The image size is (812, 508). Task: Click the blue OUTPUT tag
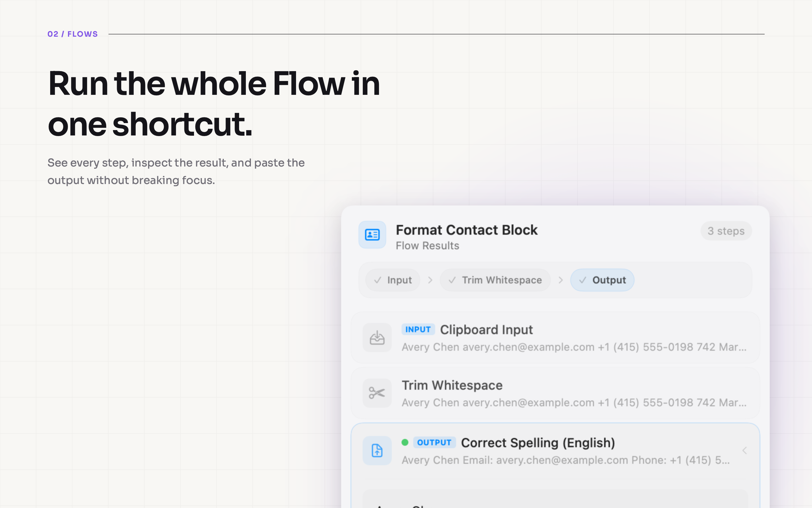pos(434,442)
